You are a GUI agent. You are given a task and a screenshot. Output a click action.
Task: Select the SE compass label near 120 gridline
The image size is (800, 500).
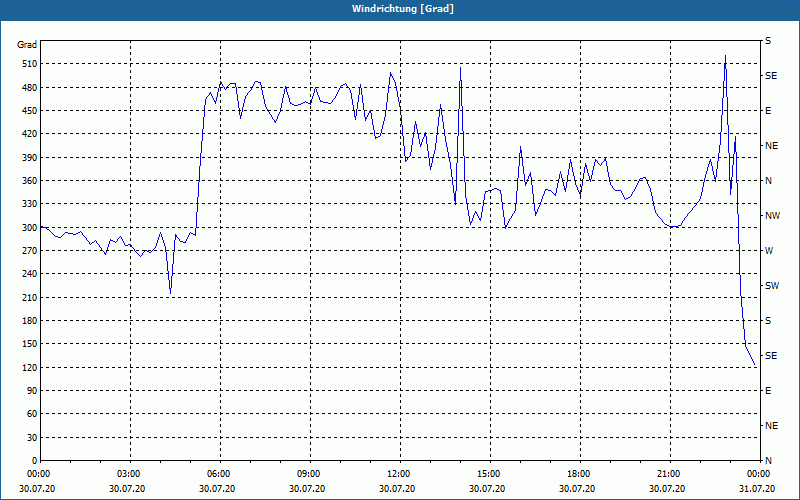(x=771, y=356)
